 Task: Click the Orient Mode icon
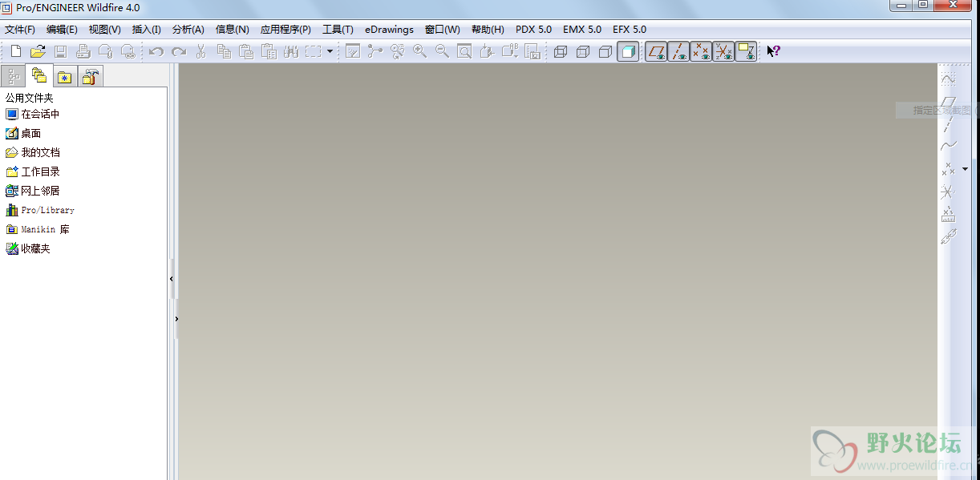pos(397,51)
